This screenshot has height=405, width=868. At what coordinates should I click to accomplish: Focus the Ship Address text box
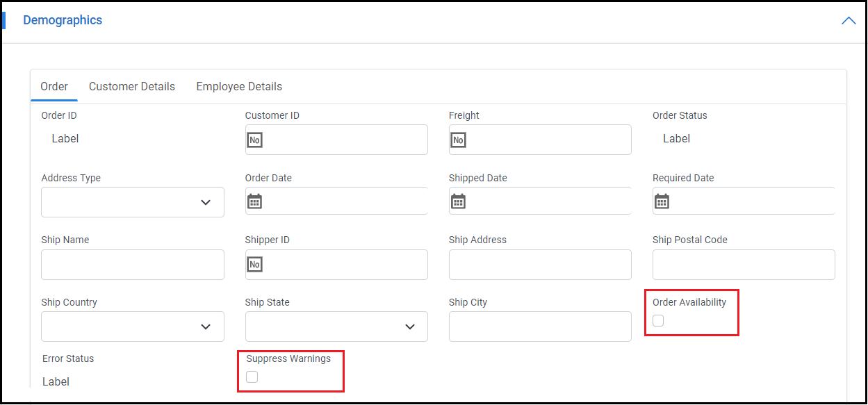(540, 265)
